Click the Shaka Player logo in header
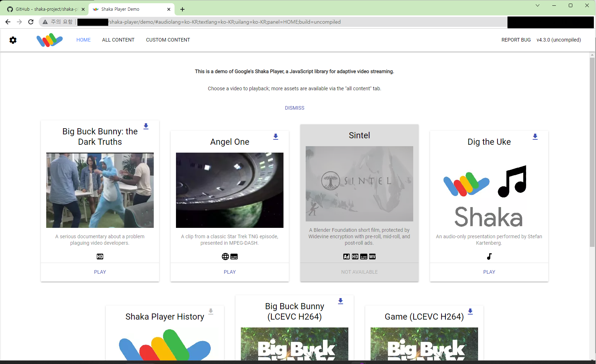This screenshot has height=364, width=596. 49,40
